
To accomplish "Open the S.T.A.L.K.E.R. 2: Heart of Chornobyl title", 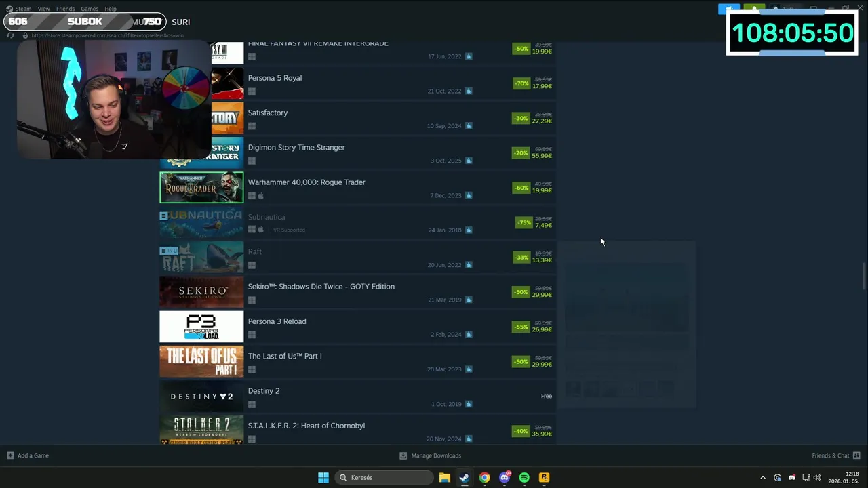I will [x=307, y=426].
